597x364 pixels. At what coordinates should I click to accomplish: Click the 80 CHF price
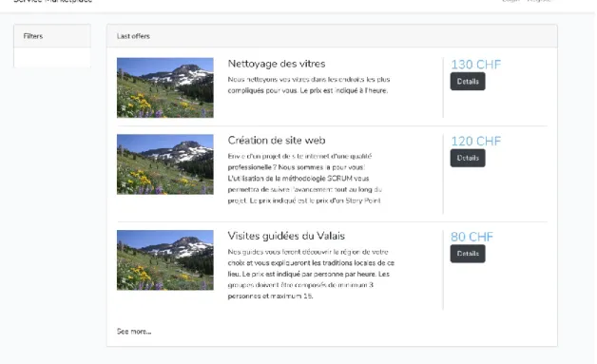(x=472, y=237)
